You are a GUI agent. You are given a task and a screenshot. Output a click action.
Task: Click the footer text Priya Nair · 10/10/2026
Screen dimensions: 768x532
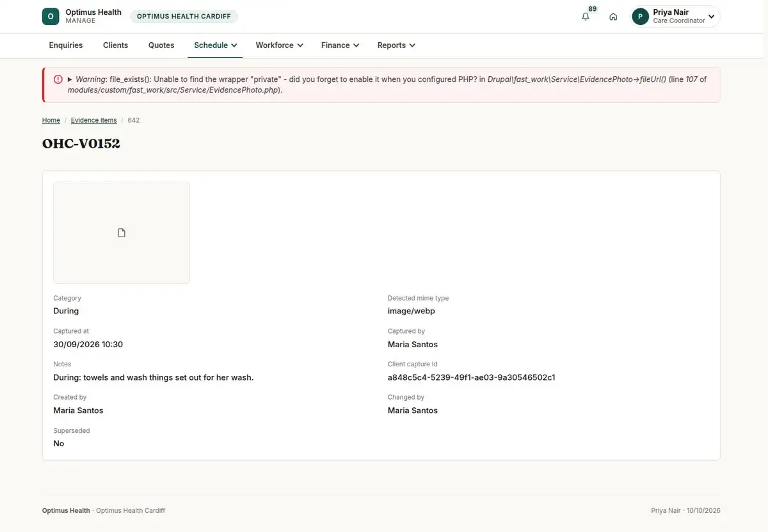tap(685, 511)
